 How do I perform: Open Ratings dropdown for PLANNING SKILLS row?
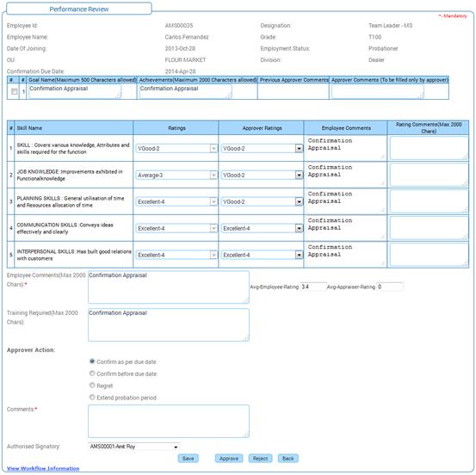click(176, 202)
